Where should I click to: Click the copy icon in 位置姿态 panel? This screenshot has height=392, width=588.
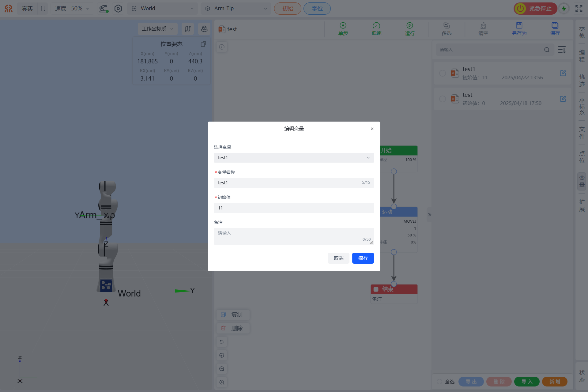pos(203,44)
